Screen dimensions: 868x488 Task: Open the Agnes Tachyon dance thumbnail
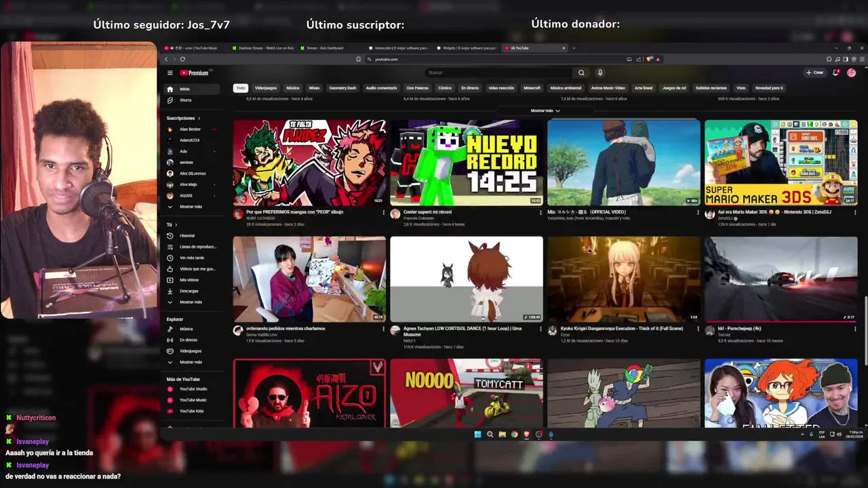467,279
